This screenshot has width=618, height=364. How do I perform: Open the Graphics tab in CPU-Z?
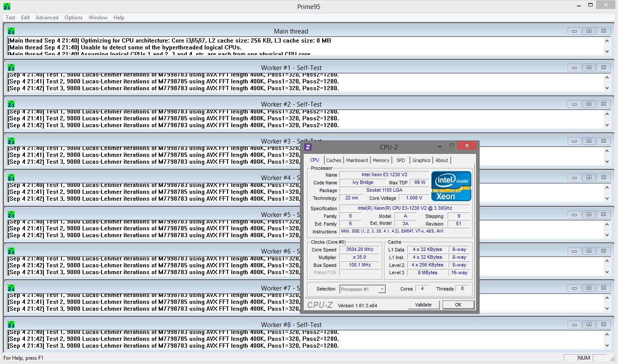pos(421,160)
